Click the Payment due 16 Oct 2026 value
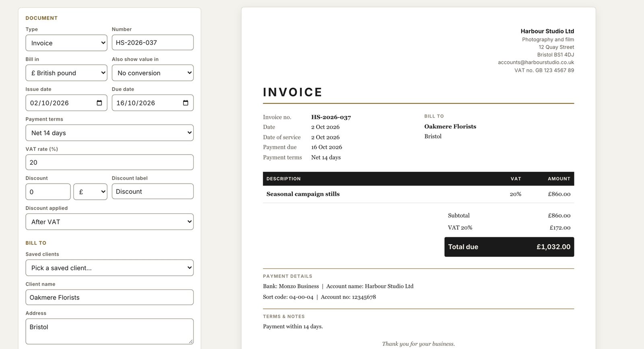 [326, 147]
